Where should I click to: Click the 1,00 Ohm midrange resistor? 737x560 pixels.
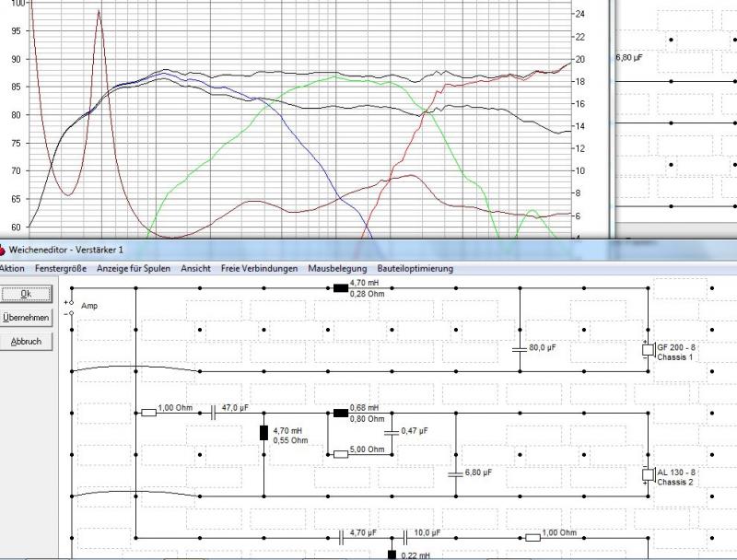149,413
